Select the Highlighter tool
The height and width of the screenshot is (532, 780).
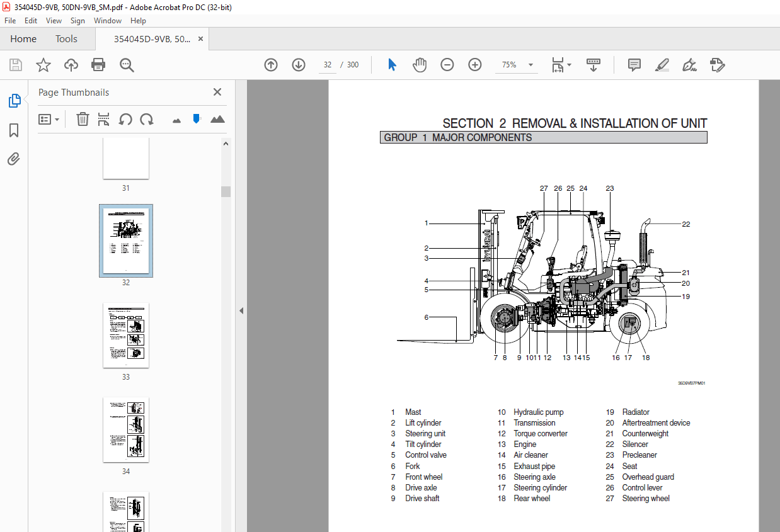click(x=662, y=65)
